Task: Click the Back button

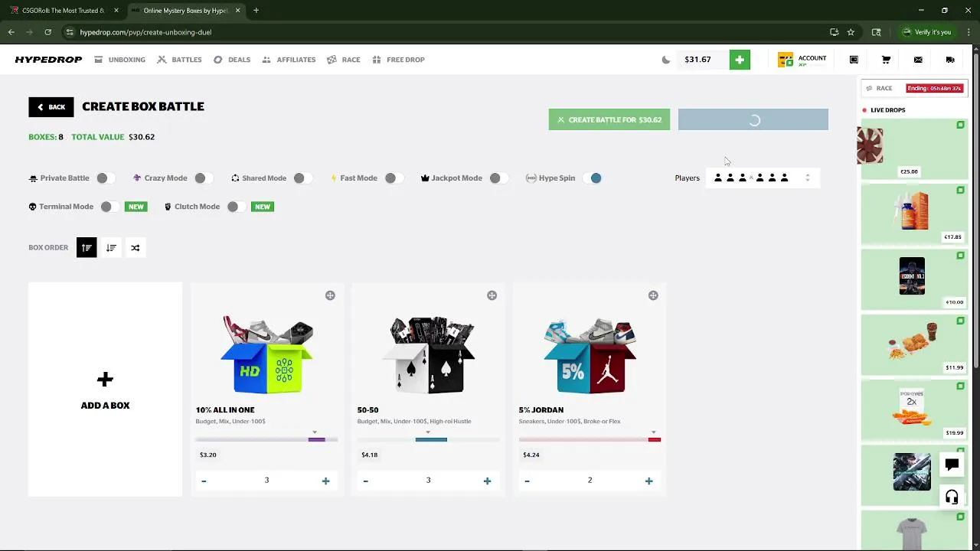Action: point(51,107)
